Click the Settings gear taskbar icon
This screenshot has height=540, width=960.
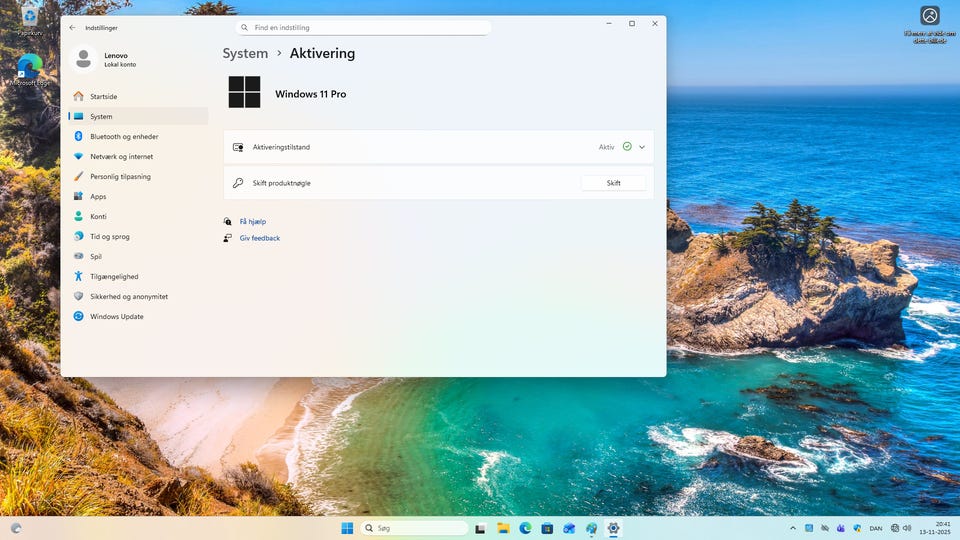[613, 528]
